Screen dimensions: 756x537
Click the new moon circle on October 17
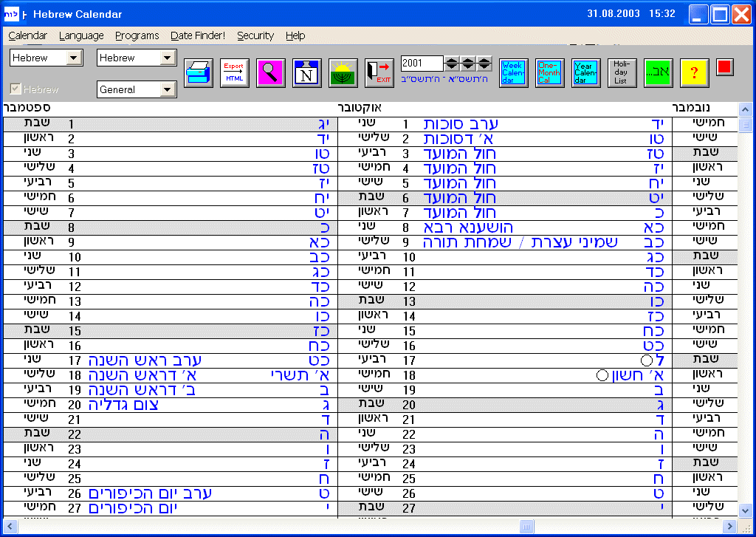(x=647, y=360)
